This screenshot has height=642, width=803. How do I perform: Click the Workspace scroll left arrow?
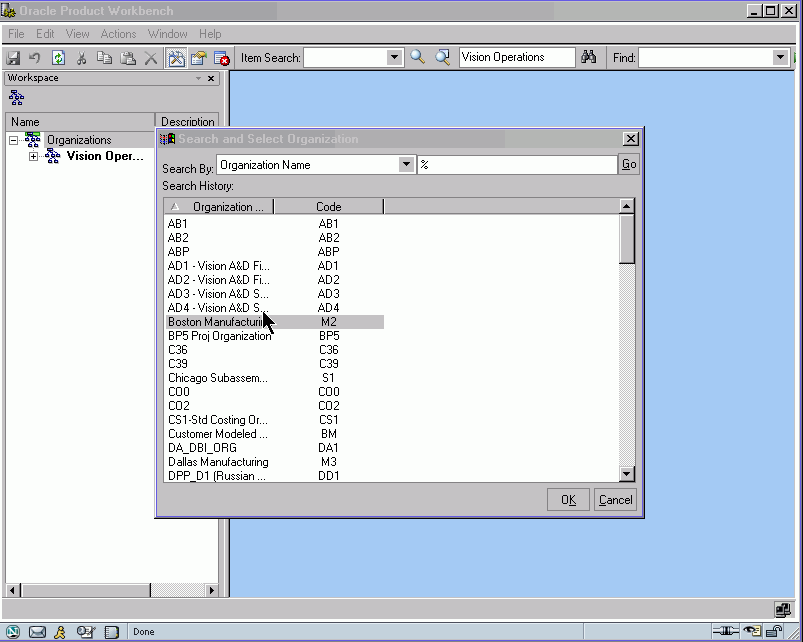(x=12, y=590)
